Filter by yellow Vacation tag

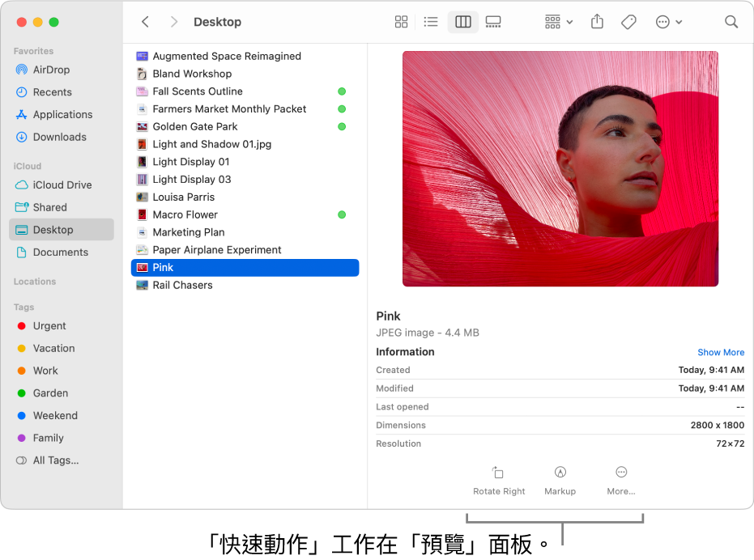click(x=61, y=348)
